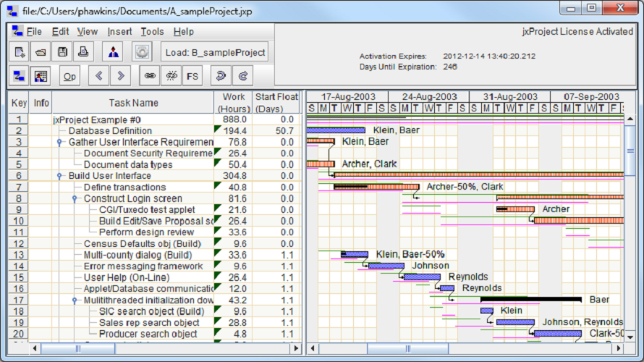Switch to the Gantt task view icon
This screenshot has width=644, height=362.
coord(19,76)
